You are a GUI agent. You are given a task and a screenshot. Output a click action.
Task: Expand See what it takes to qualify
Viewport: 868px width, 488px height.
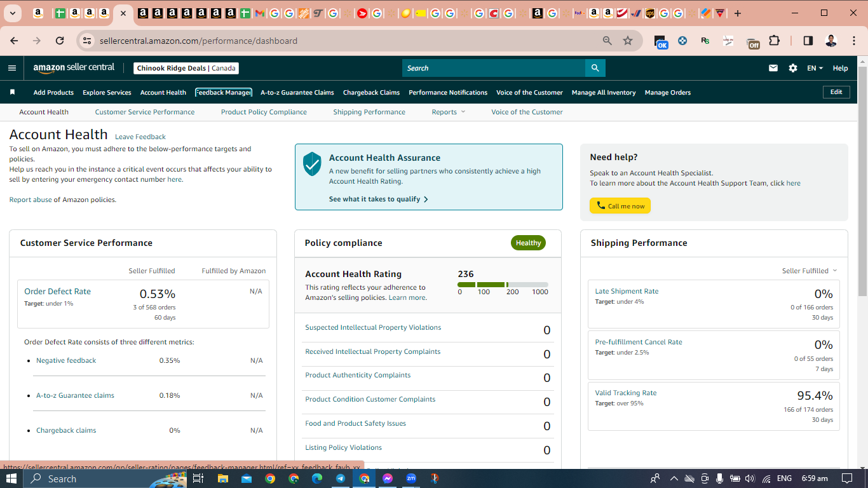[379, 199]
